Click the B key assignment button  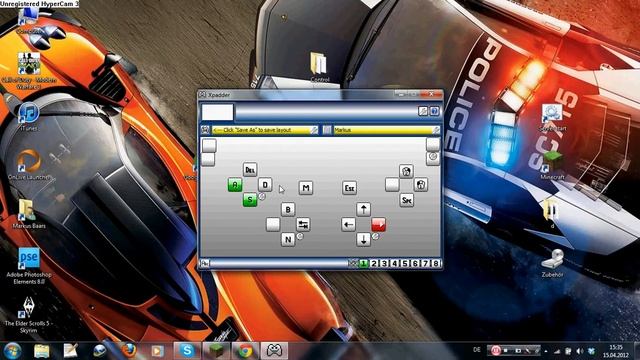tap(288, 209)
